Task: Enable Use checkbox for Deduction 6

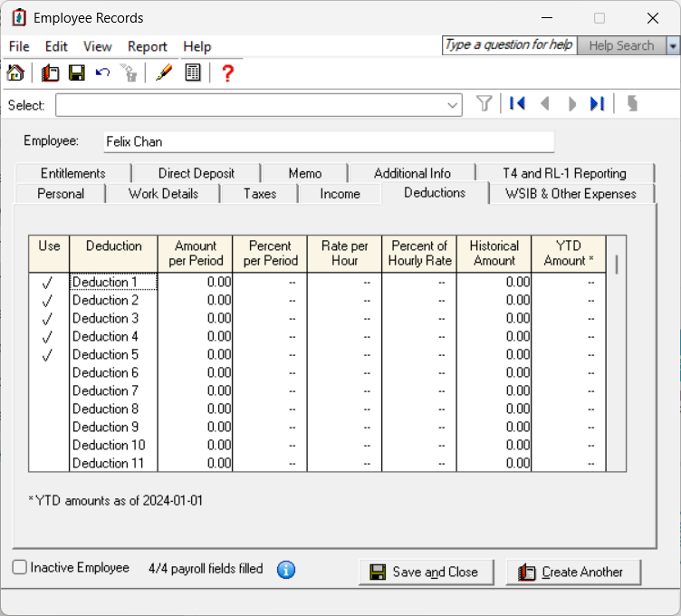Action: click(47, 373)
